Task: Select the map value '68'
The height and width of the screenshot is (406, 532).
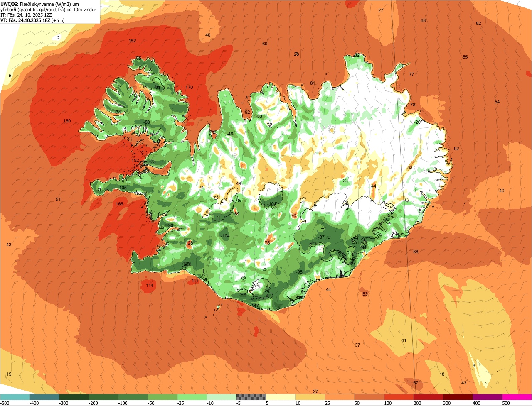Action: pos(423,20)
